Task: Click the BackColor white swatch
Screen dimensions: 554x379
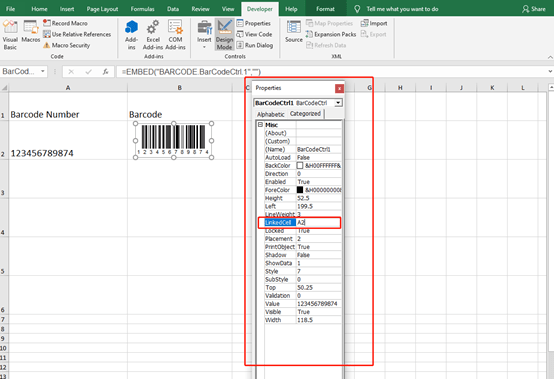Action: click(300, 165)
